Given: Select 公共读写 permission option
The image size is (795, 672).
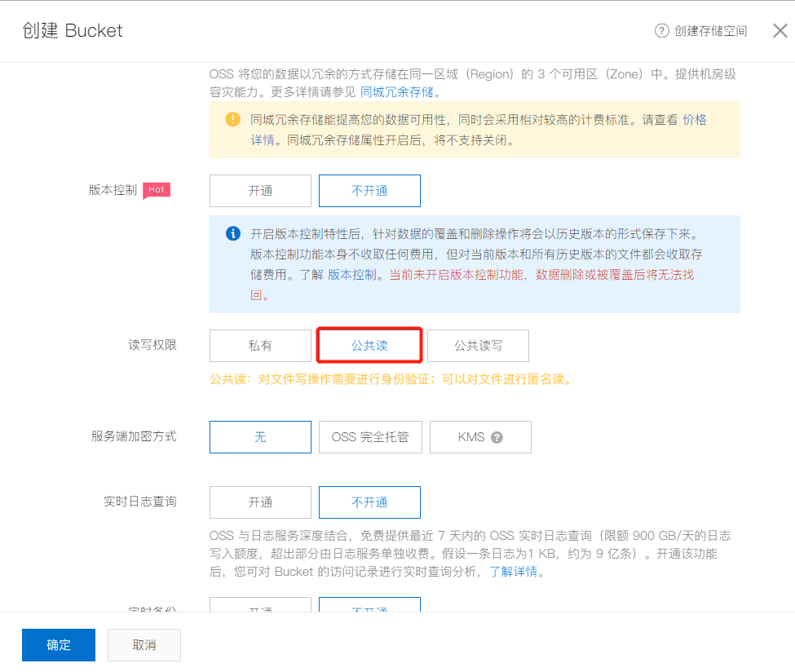Looking at the screenshot, I should (478, 345).
